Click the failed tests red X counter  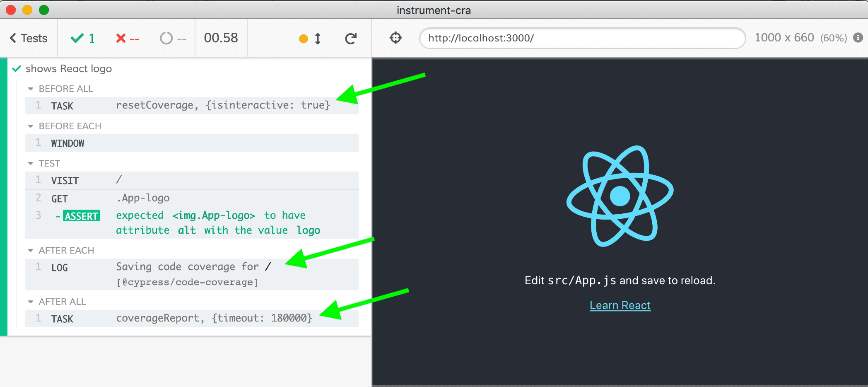(128, 39)
